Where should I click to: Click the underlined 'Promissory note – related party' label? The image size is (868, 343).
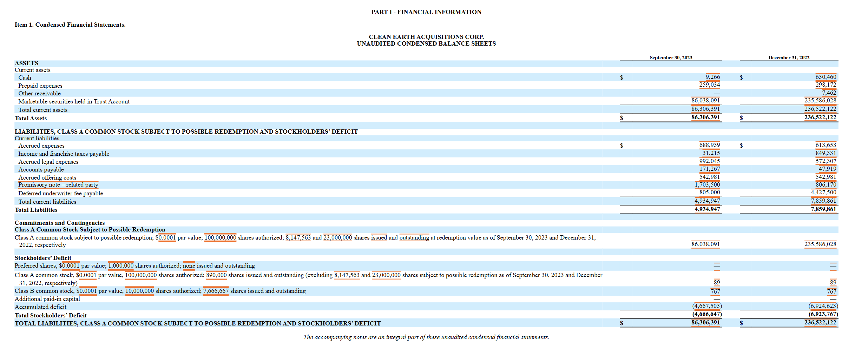[58, 185]
